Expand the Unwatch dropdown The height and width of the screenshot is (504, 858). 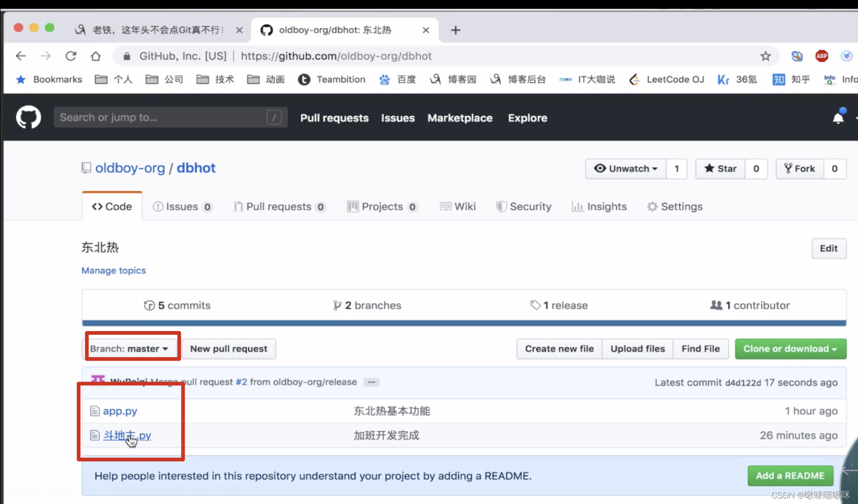click(626, 169)
